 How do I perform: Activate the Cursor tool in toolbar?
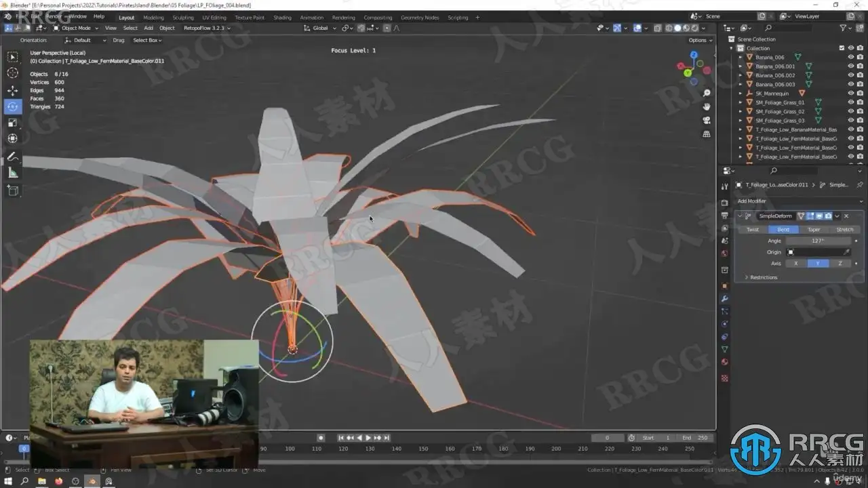click(x=13, y=73)
